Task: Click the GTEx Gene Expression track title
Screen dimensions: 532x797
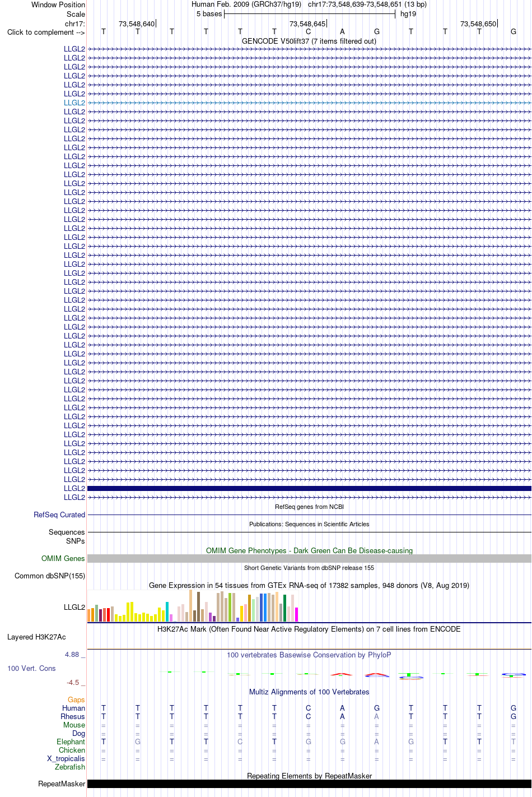Action: pyautogui.click(x=309, y=585)
